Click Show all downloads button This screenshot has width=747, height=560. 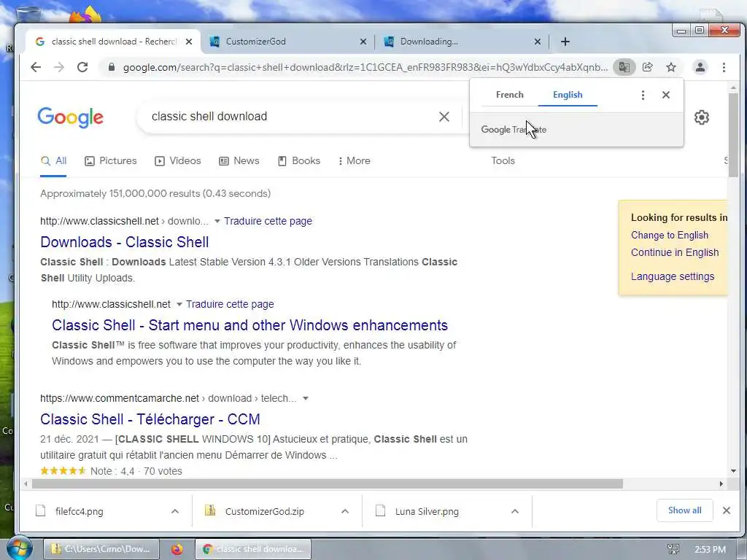point(684,510)
